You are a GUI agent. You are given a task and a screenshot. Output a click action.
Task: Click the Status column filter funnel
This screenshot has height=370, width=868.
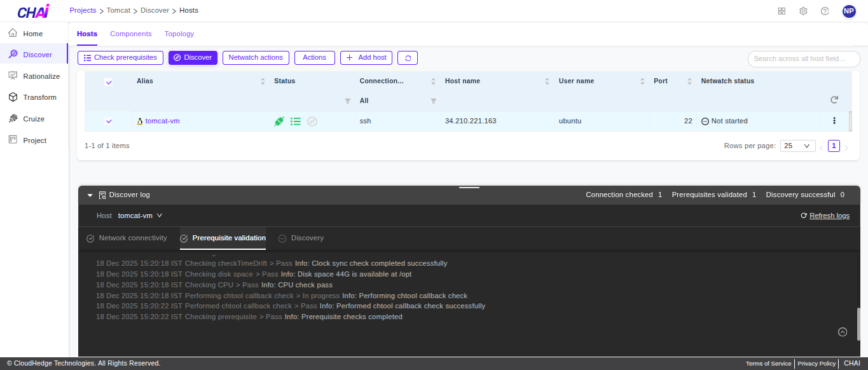pyautogui.click(x=347, y=101)
